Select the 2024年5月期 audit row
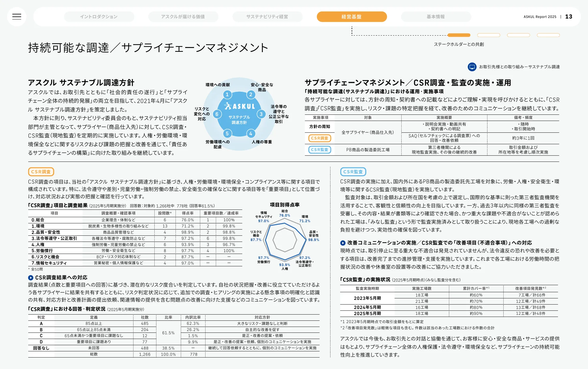 [449, 307]
